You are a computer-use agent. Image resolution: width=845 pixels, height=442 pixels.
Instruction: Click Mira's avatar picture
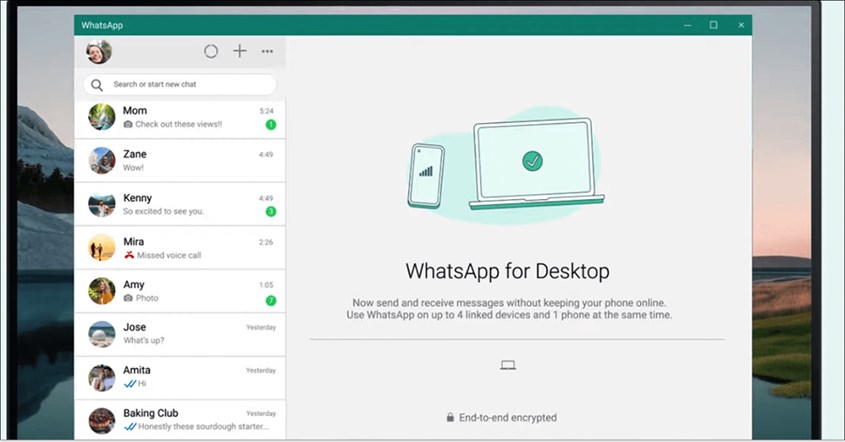coord(102,248)
